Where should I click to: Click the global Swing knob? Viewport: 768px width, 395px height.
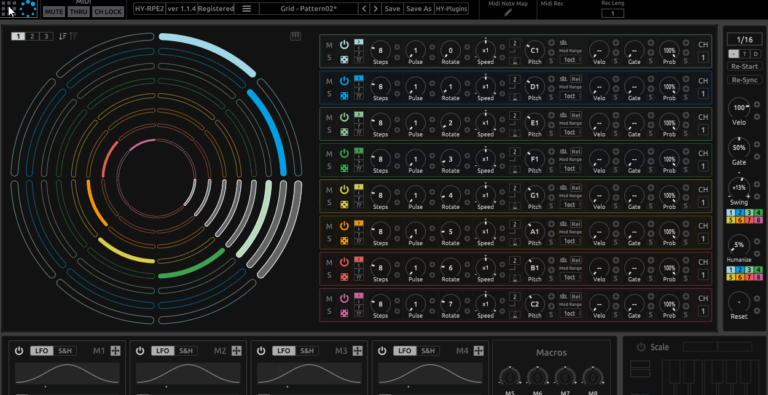739,187
